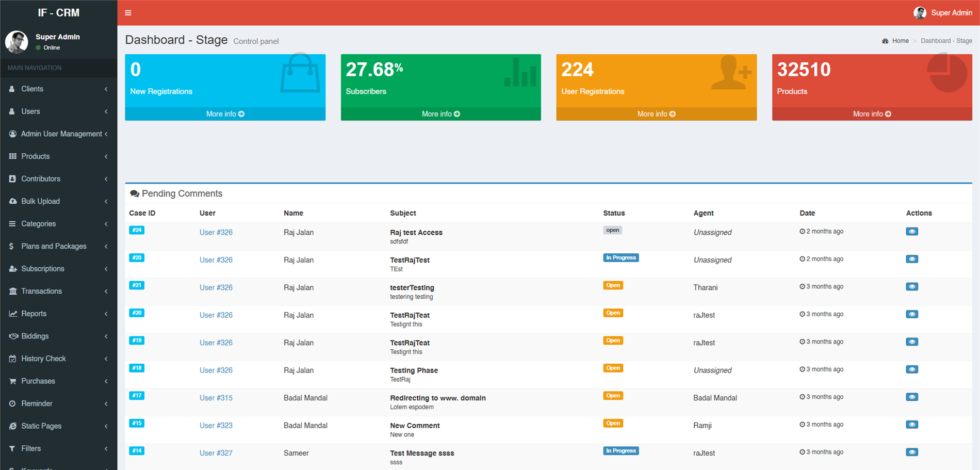Click the Reminder clock icon
Image resolution: width=980 pixels, height=470 pixels.
pos(12,403)
